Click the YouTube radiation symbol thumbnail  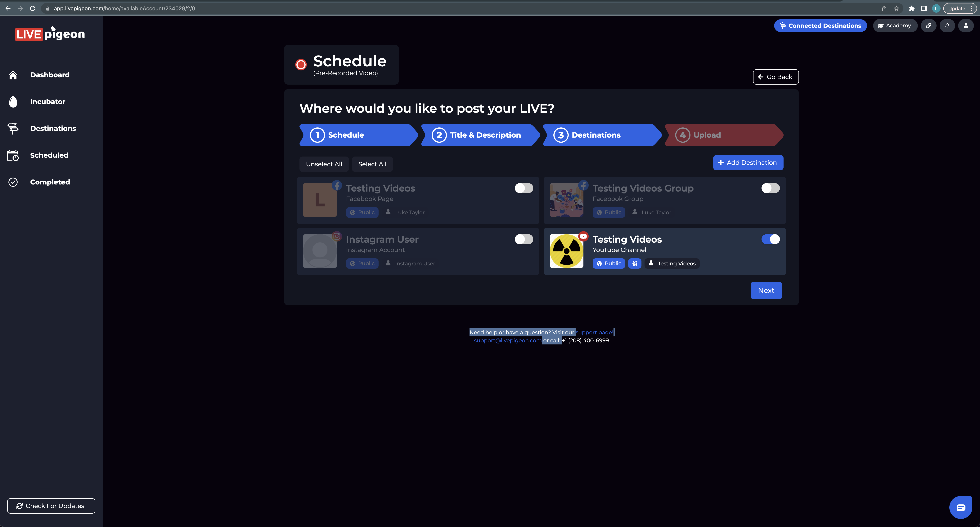pos(566,251)
